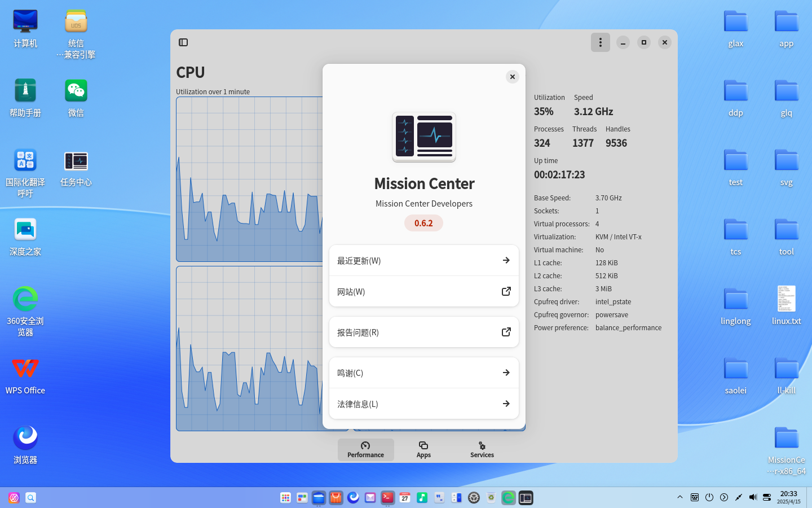Open music player in the taskbar

click(x=422, y=497)
